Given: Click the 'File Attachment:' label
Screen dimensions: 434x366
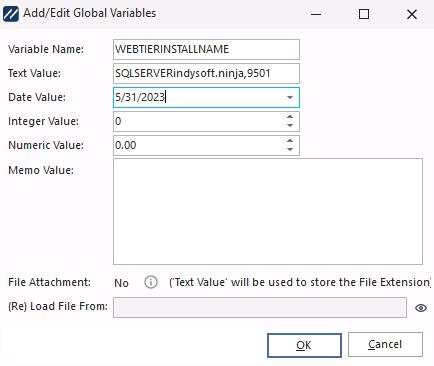Looking at the screenshot, I should point(49,282).
